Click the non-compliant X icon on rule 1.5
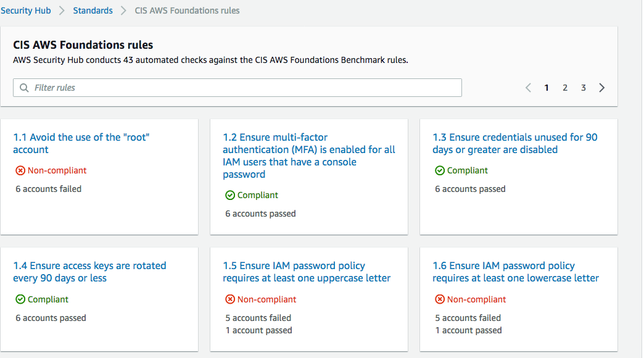644x358 pixels. point(230,299)
